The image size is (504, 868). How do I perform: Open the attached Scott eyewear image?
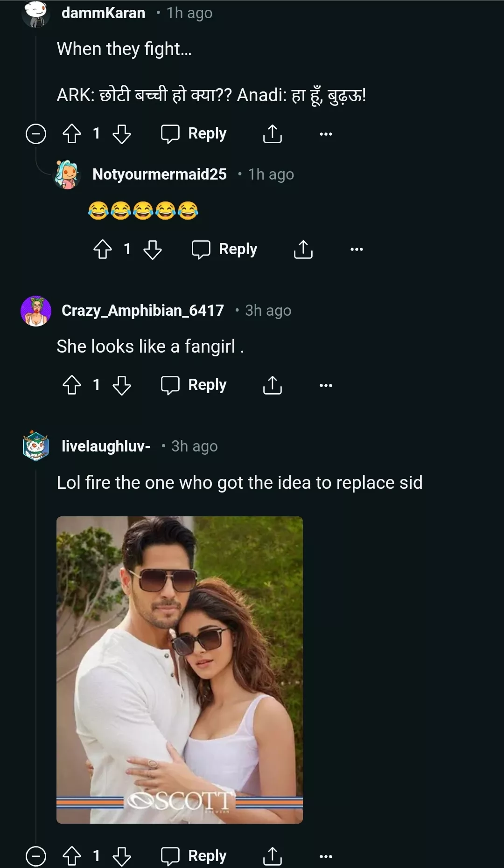[180, 670]
